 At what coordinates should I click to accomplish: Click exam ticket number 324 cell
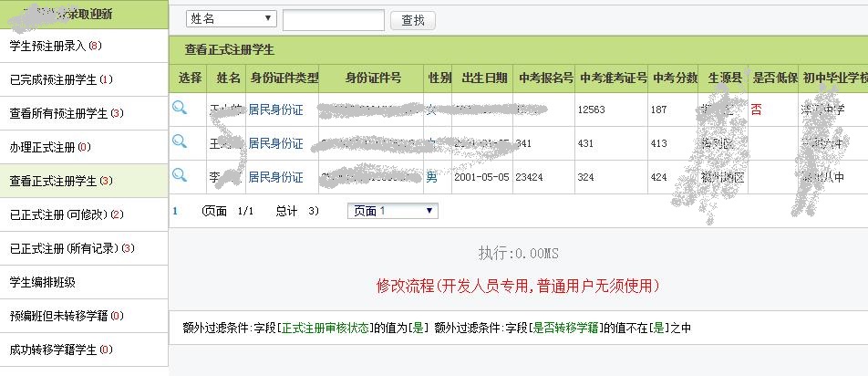coord(585,177)
